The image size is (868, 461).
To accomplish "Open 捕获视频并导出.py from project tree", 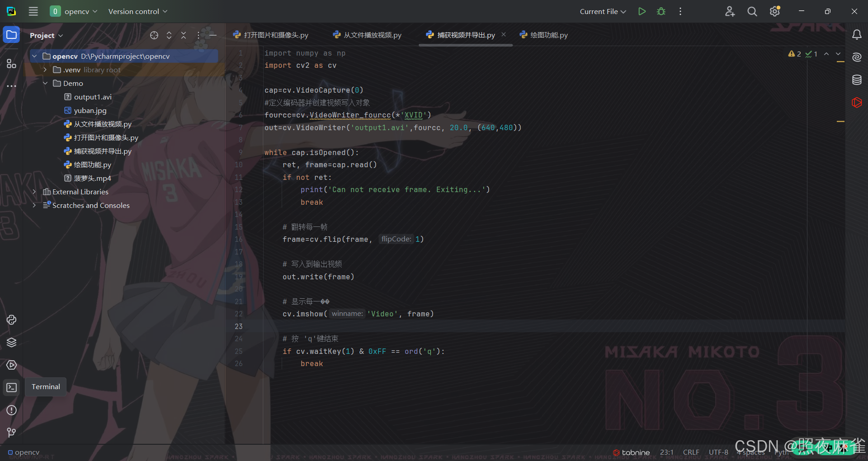I will coord(103,151).
